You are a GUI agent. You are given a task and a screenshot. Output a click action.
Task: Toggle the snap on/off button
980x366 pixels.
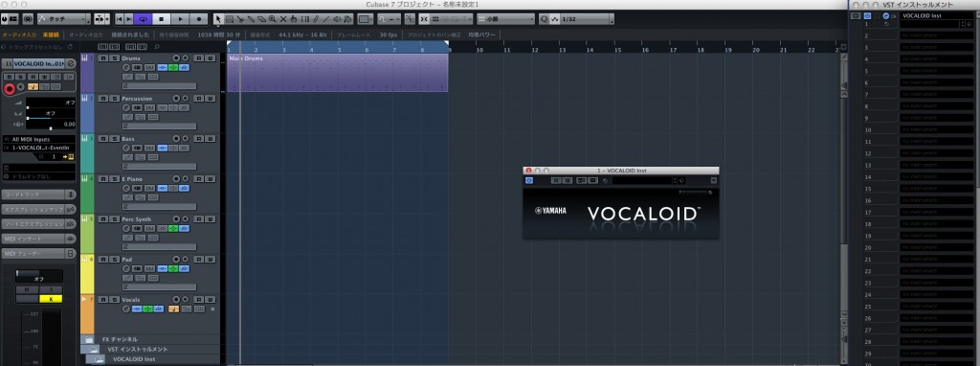(x=424, y=19)
